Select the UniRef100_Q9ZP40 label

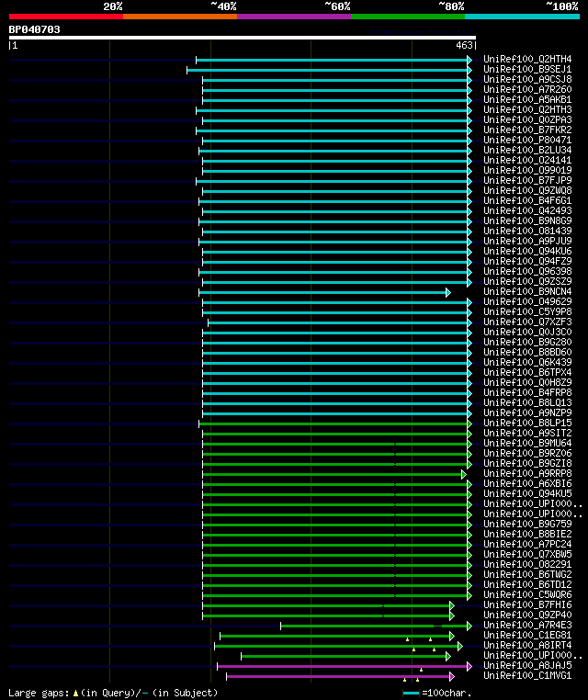[x=527, y=615]
